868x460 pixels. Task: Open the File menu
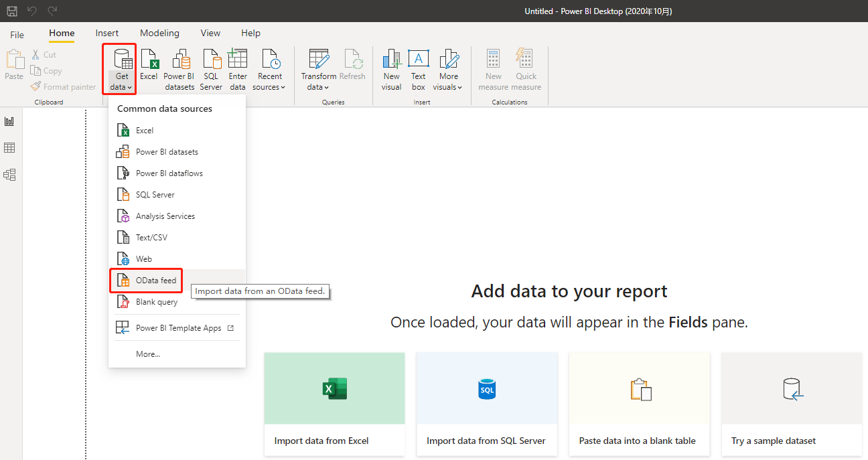coord(17,35)
